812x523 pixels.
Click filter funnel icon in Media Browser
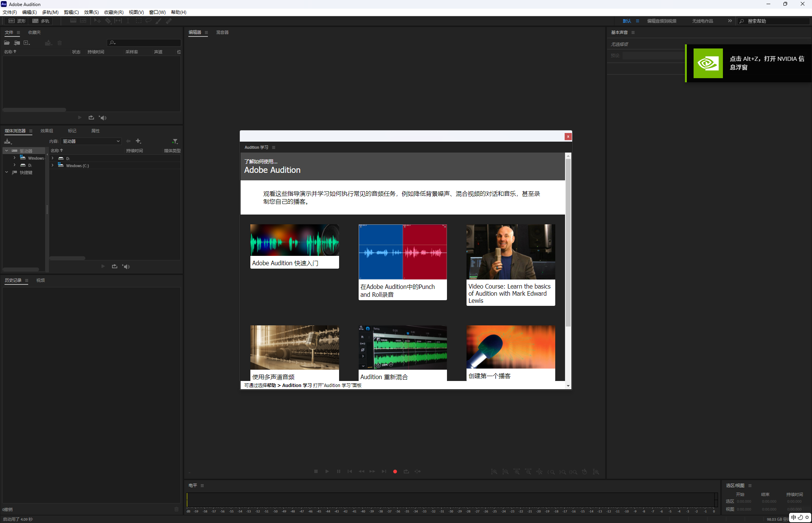tap(175, 141)
